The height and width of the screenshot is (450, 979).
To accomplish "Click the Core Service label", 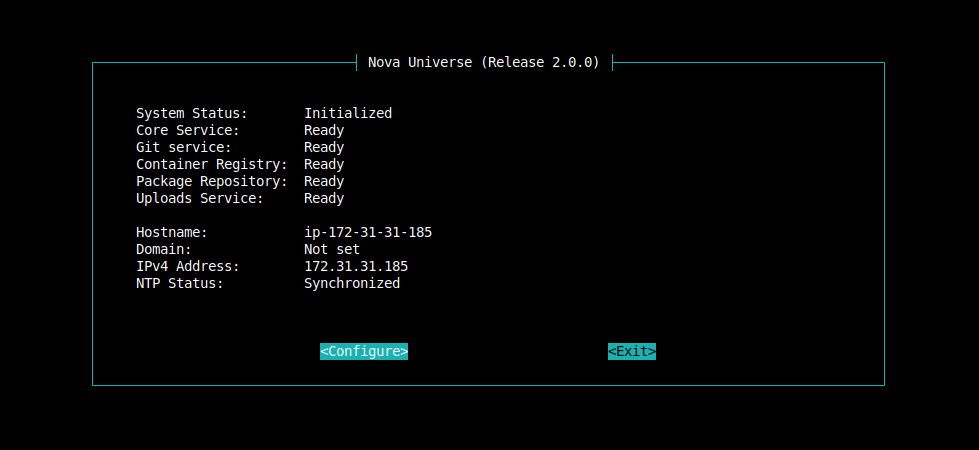I will tap(188, 130).
